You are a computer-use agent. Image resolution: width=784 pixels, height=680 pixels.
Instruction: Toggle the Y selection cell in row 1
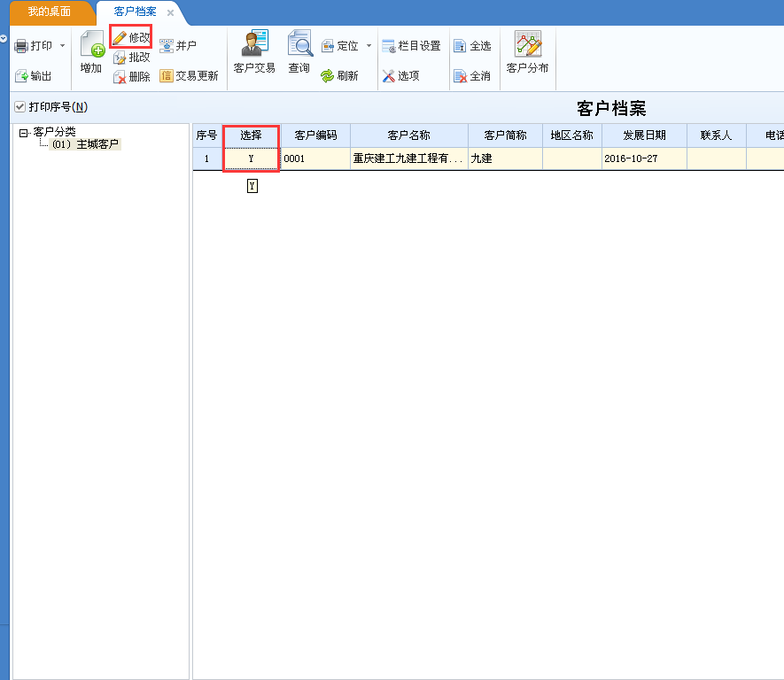click(x=251, y=159)
